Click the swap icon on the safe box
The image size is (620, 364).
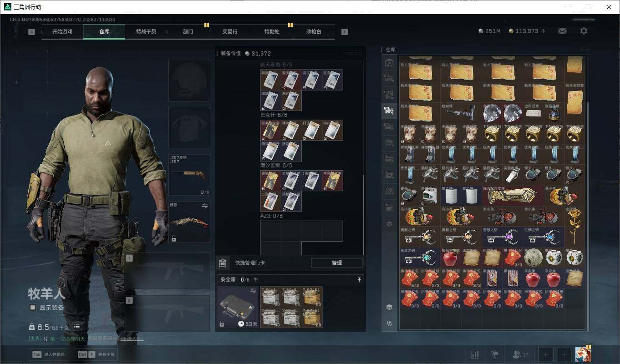click(x=253, y=291)
